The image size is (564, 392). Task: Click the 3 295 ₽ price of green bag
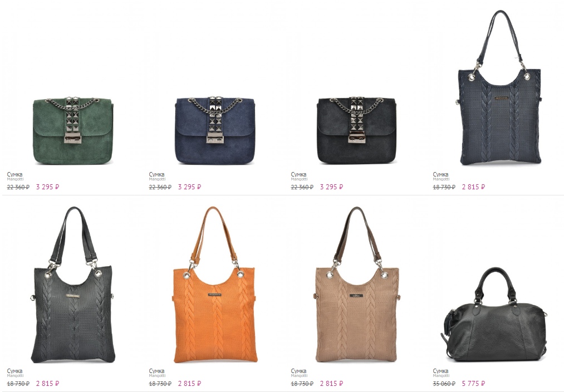pos(47,187)
